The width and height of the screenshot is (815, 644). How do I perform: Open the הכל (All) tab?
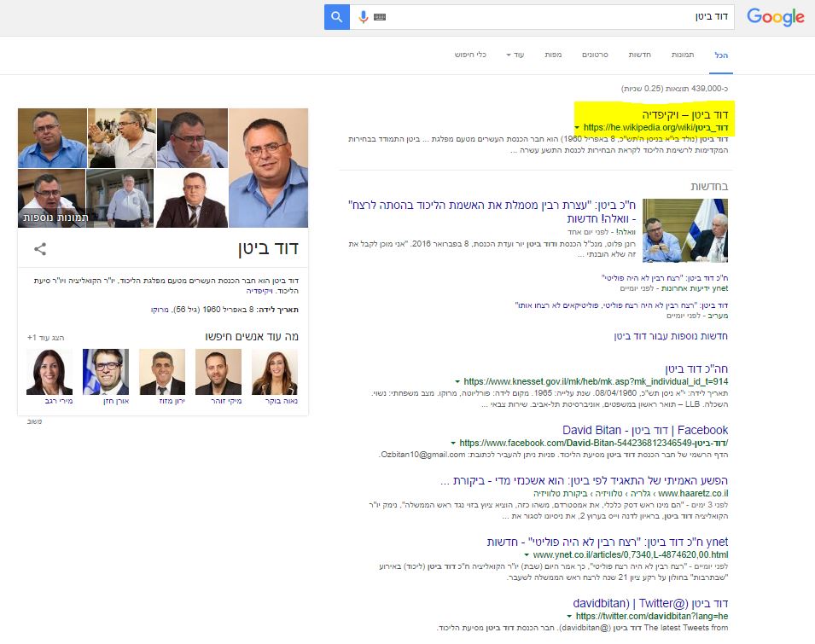(721, 55)
